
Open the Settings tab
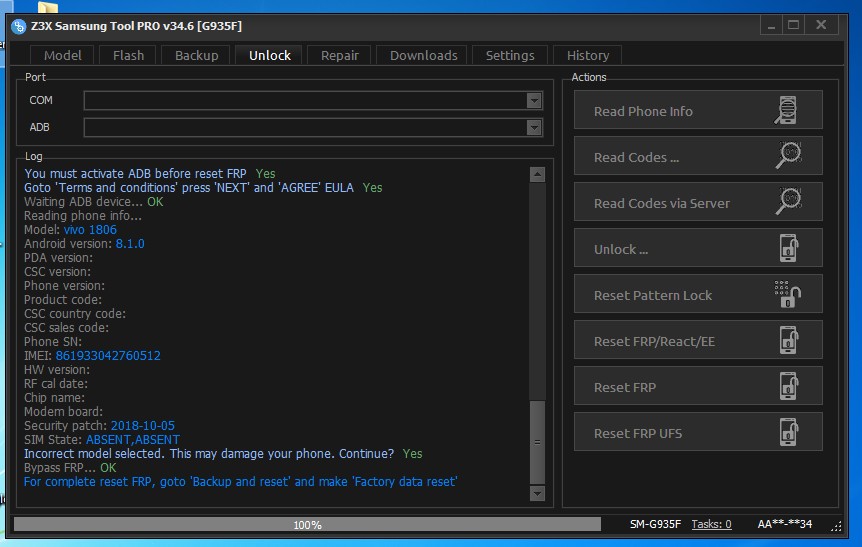[510, 56]
